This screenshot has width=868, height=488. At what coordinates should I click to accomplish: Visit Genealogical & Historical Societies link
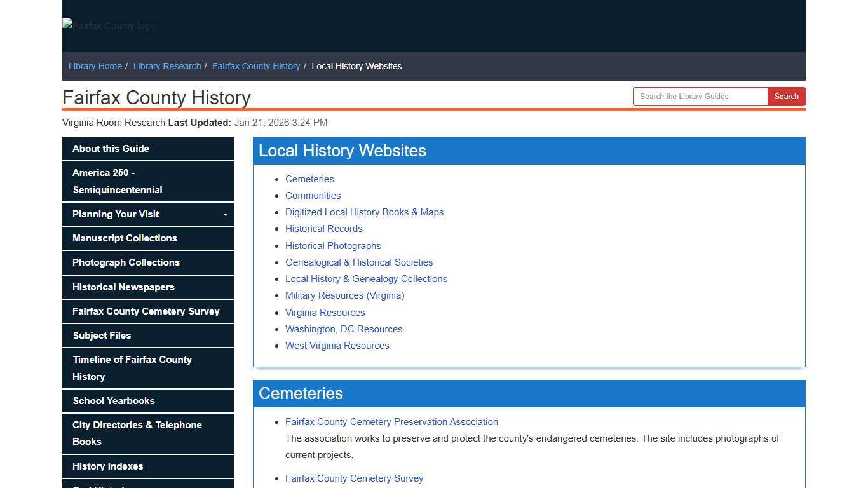click(x=359, y=262)
